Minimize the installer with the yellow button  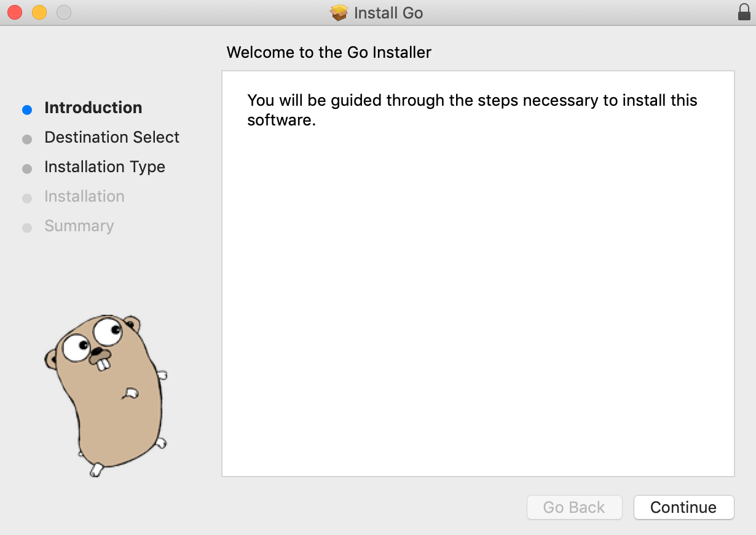(39, 12)
